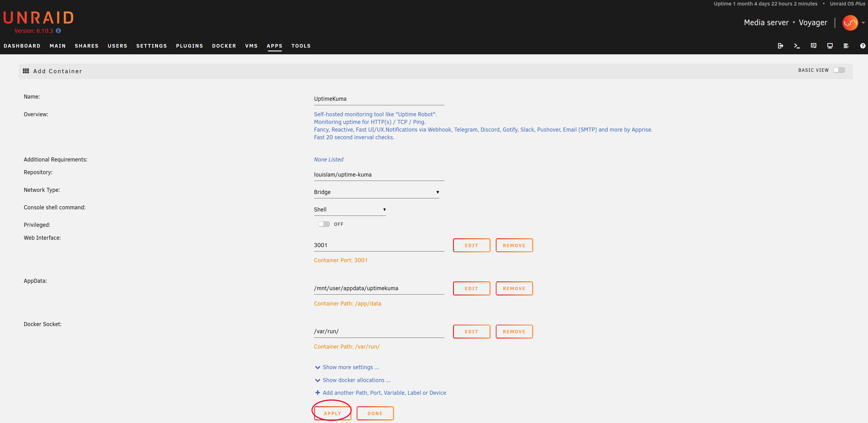Viewport: 868px width, 423px height.
Task: Go to the Main tab
Action: click(x=58, y=46)
